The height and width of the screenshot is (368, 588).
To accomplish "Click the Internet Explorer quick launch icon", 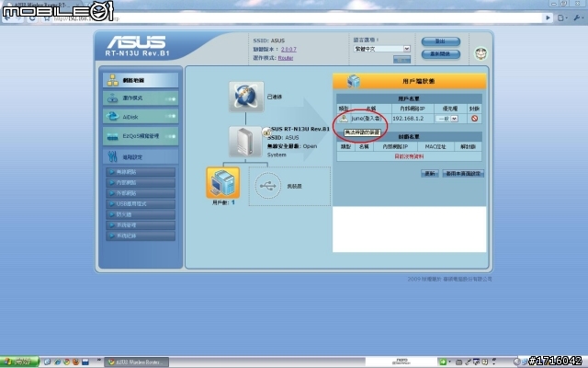I will 57,362.
